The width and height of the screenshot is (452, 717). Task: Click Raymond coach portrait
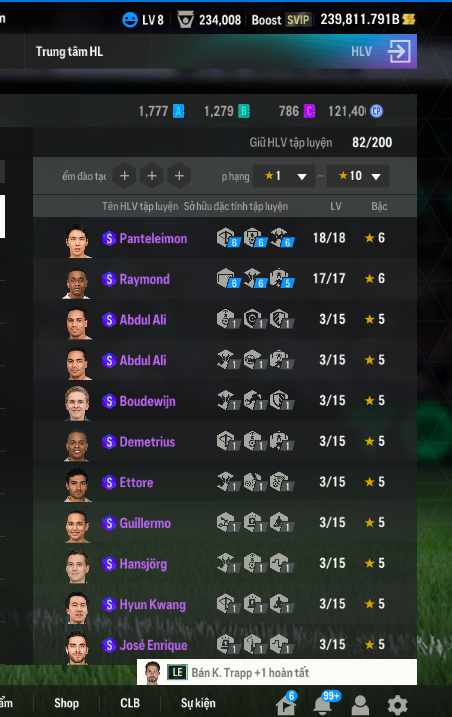(x=76, y=282)
